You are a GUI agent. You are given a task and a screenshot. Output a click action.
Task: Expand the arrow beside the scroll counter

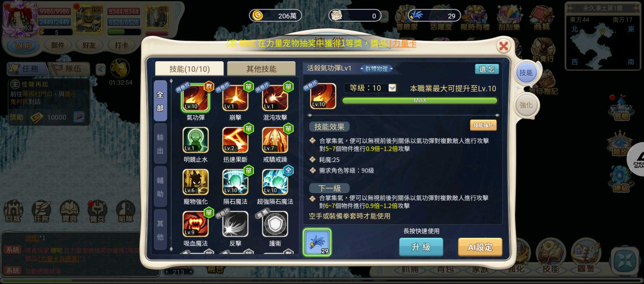tap(385, 16)
